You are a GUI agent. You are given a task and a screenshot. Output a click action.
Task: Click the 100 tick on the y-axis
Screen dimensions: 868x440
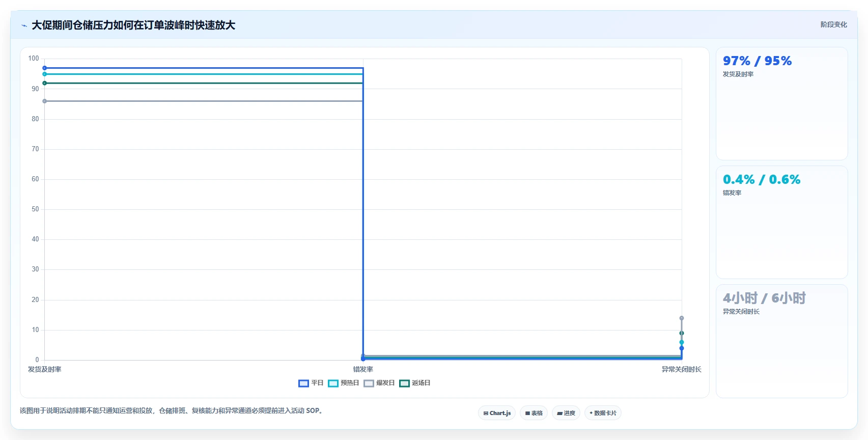(x=34, y=59)
